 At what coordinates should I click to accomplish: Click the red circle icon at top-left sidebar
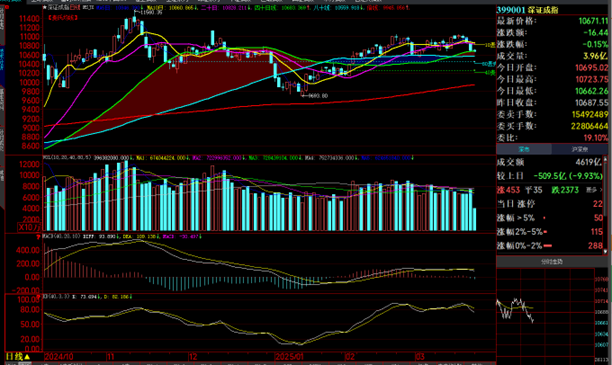pyautogui.click(x=7, y=7)
